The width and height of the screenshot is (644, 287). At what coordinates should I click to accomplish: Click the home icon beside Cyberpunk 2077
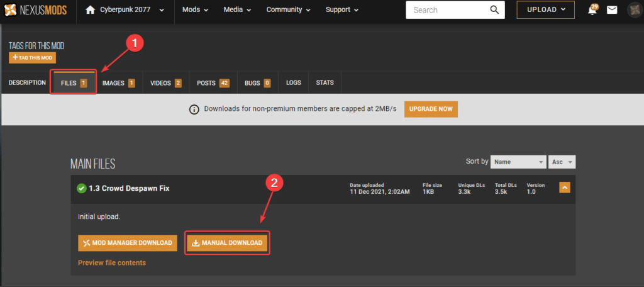pos(91,10)
